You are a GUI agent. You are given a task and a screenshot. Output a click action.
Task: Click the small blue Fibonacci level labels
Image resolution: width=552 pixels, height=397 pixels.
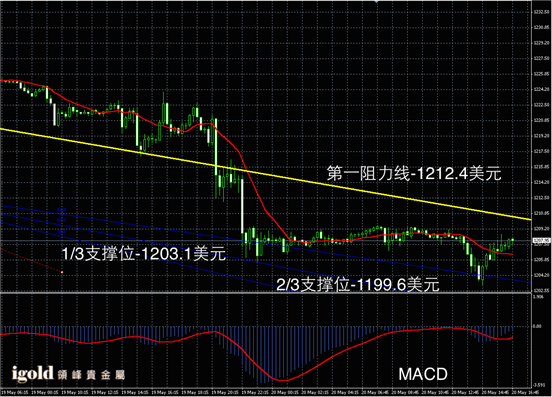coord(62,220)
